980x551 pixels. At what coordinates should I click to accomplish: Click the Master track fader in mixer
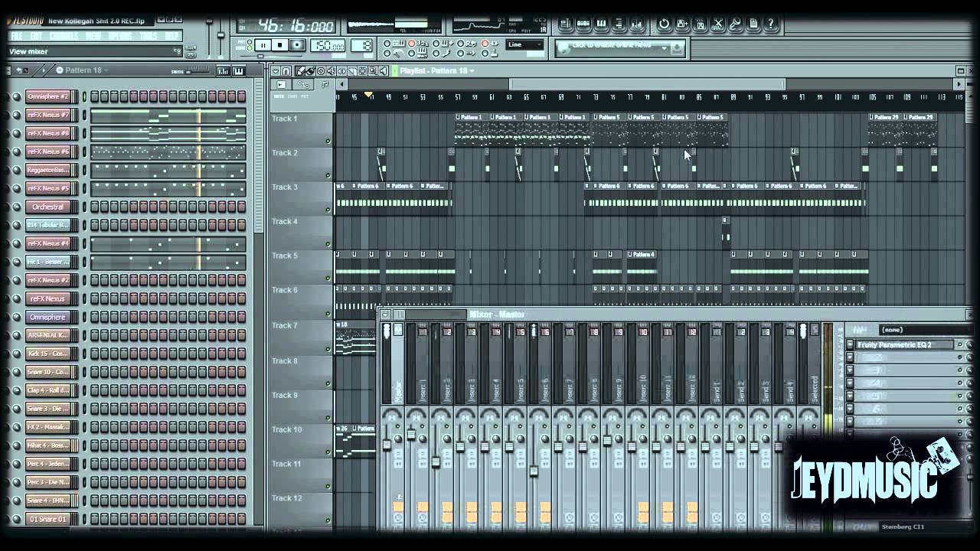pyautogui.click(x=387, y=445)
